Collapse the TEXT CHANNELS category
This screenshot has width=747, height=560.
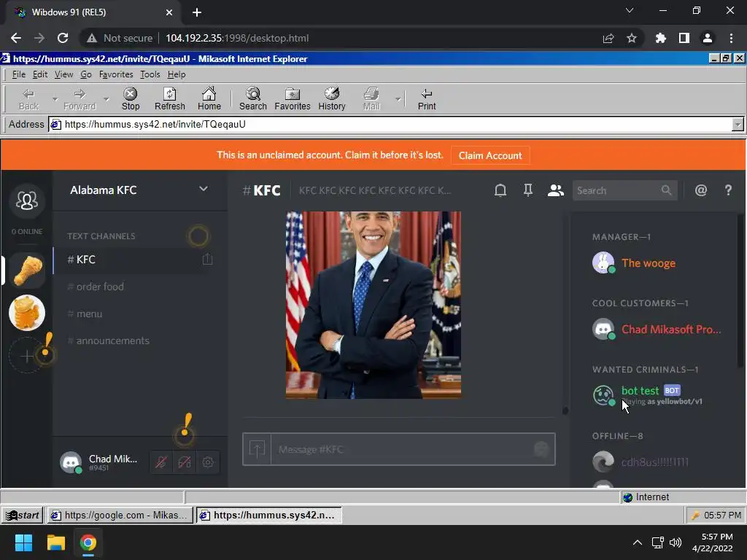101,236
